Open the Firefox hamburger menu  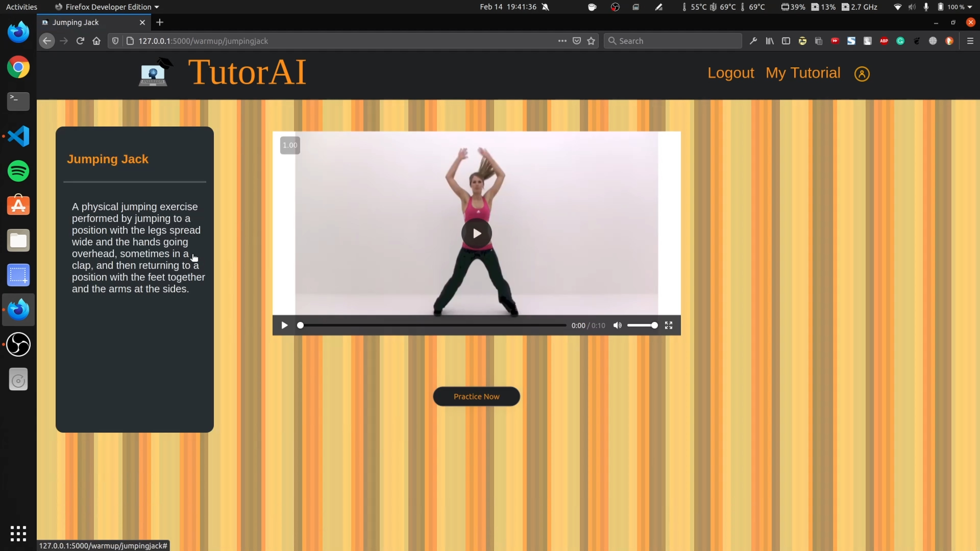coord(970,41)
